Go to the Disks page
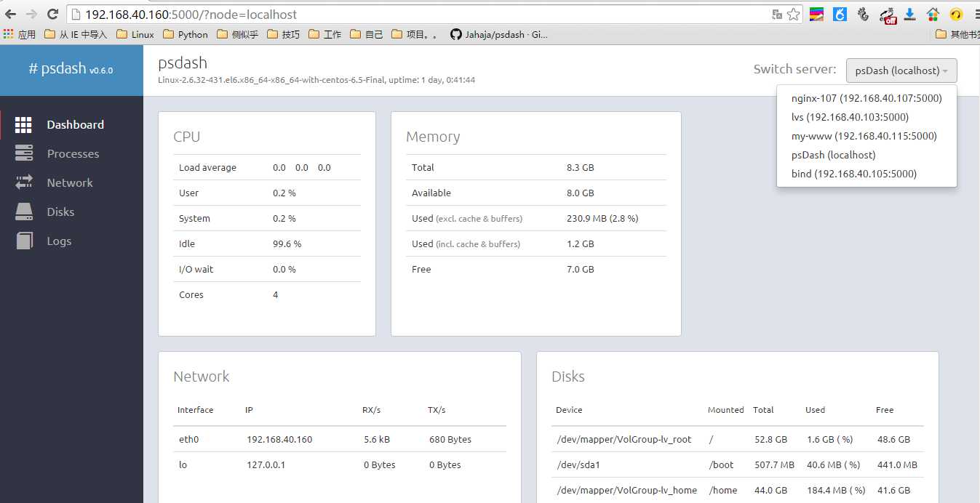The height and width of the screenshot is (503, 980). coord(60,212)
